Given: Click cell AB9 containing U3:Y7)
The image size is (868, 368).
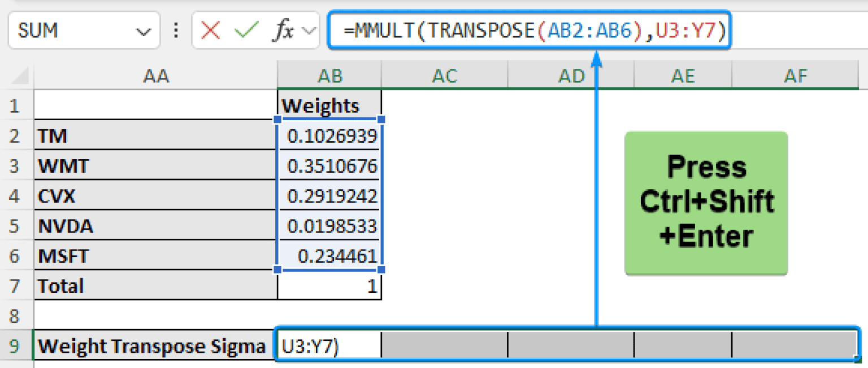Looking at the screenshot, I should pos(329,345).
